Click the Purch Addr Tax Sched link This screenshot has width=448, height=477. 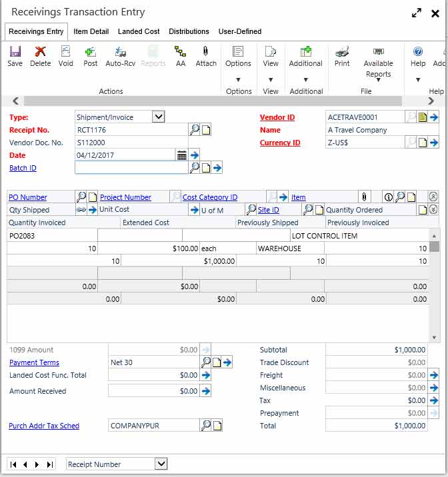tap(44, 426)
